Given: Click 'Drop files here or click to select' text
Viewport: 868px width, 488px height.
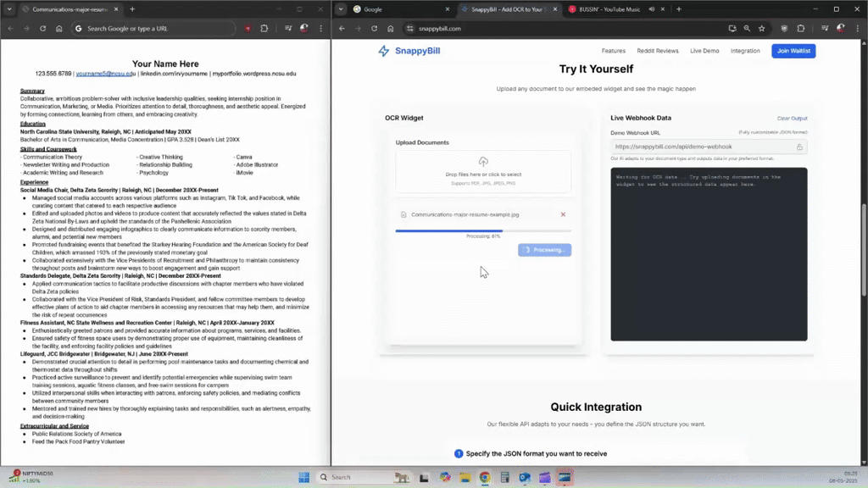Looking at the screenshot, I should 483,175.
